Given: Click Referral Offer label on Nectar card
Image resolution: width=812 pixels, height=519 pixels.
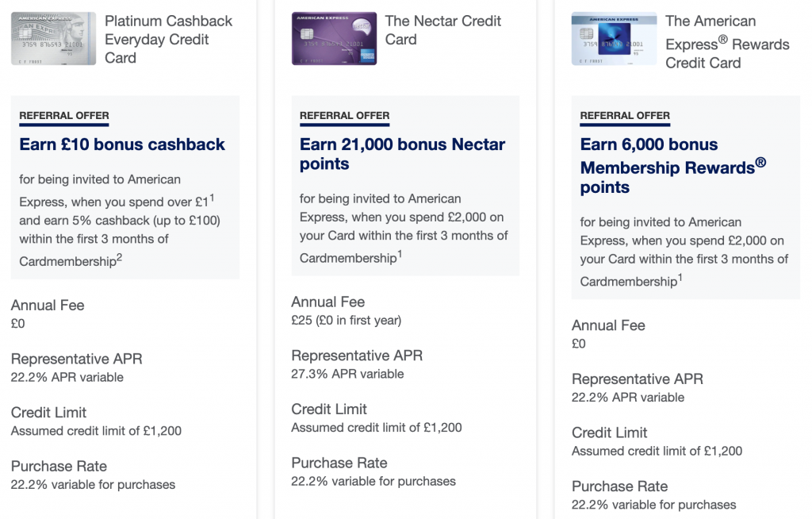Looking at the screenshot, I should 344,116.
